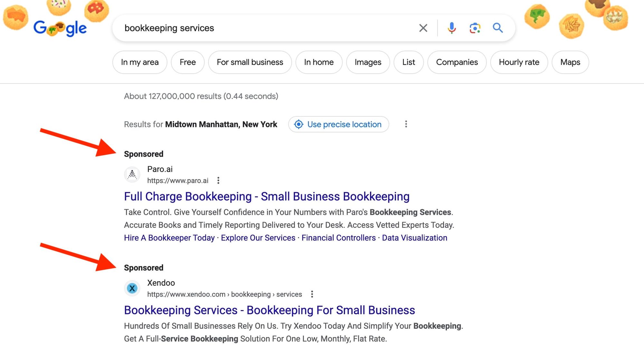Click the Paro.ai site favicon
This screenshot has height=359, width=644.
coord(132,174)
